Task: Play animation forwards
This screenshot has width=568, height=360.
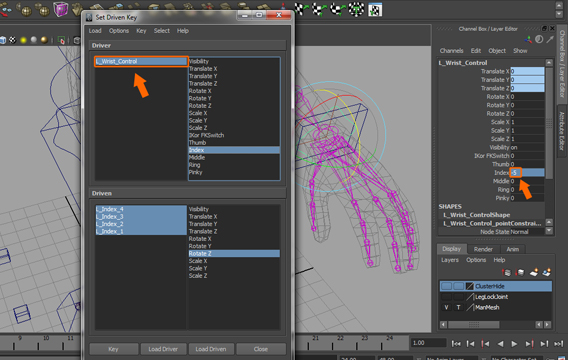Action: click(x=514, y=344)
